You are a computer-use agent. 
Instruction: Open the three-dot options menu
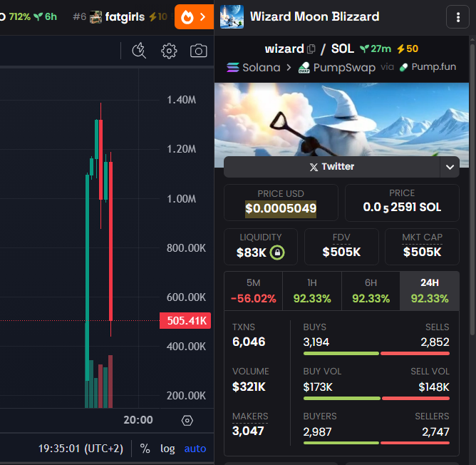(x=457, y=17)
